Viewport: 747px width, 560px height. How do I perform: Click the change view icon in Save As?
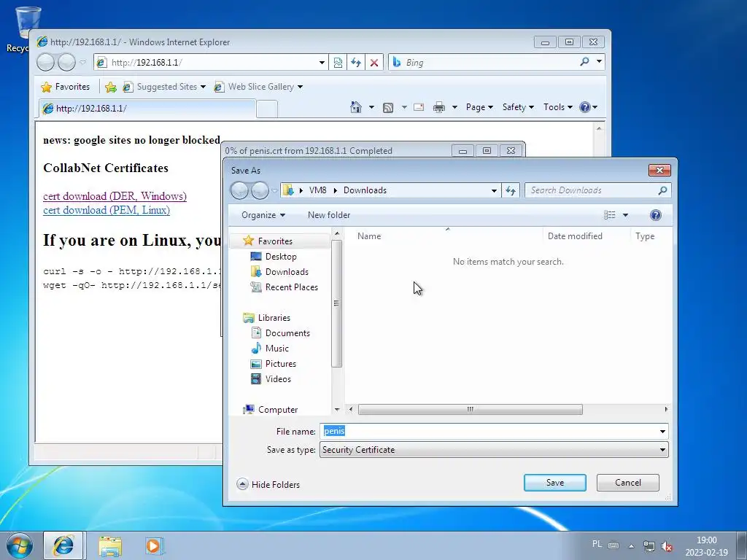[x=610, y=215]
